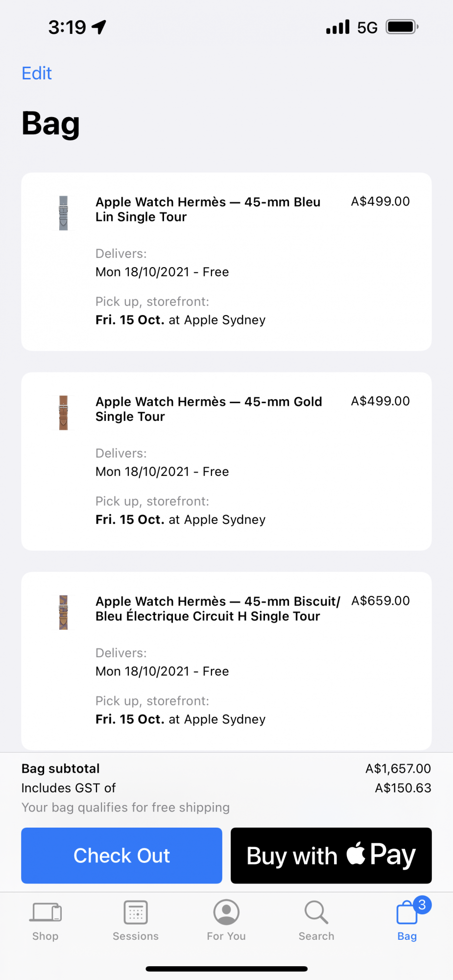The width and height of the screenshot is (453, 980).
Task: Open the Sessions calendar icon
Action: 136,912
